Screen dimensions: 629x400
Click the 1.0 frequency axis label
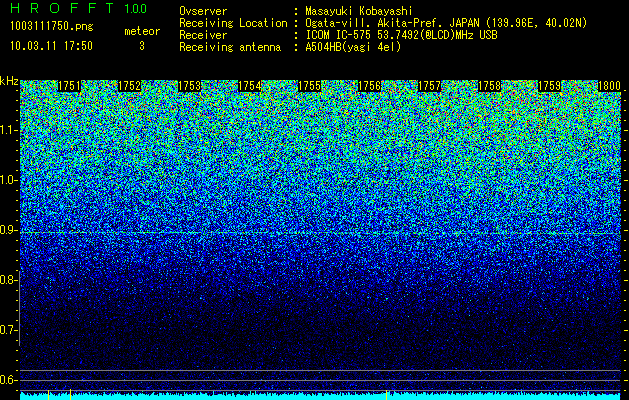[x=8, y=180]
